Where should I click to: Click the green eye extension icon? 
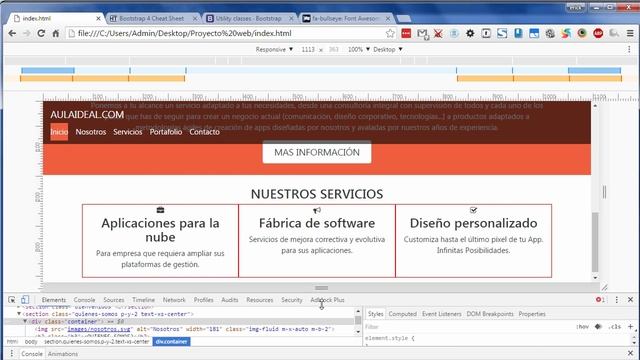coord(582,33)
